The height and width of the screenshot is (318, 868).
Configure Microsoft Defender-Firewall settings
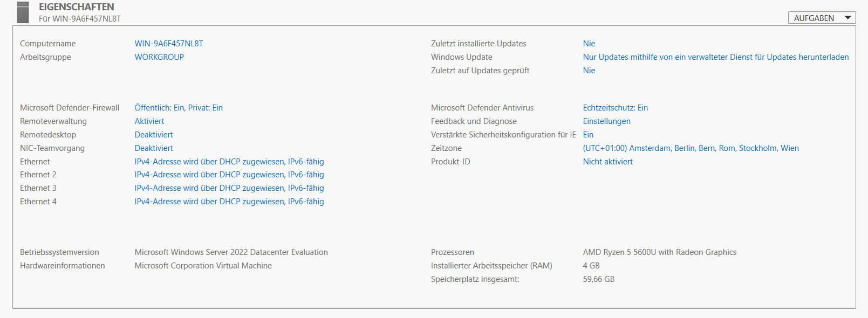click(x=179, y=107)
